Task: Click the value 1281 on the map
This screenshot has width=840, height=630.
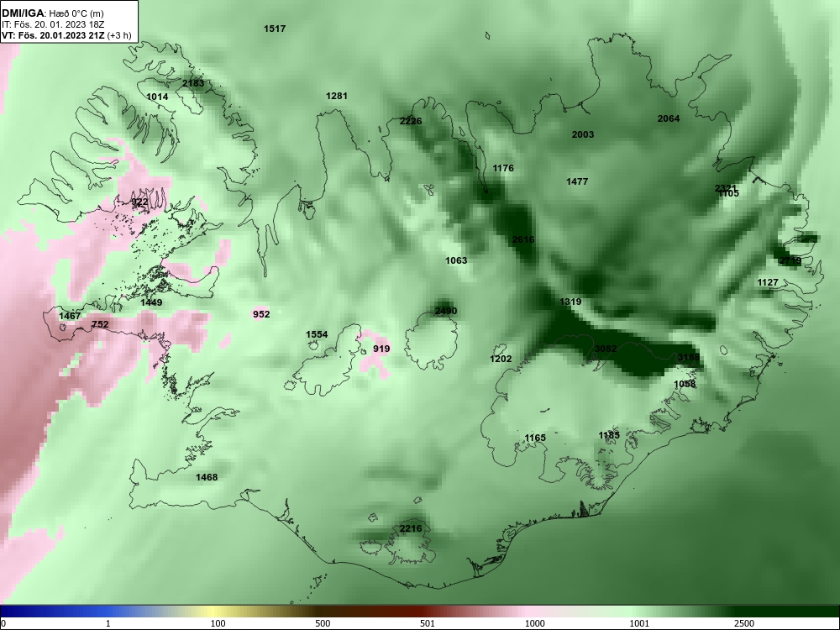Action: tap(337, 96)
